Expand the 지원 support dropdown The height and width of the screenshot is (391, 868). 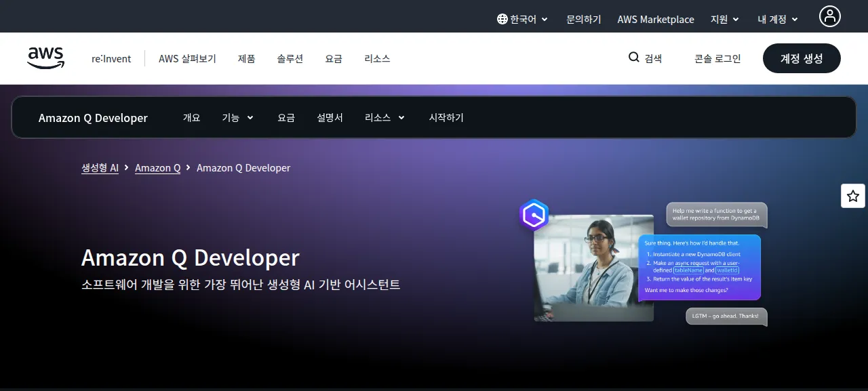725,20
